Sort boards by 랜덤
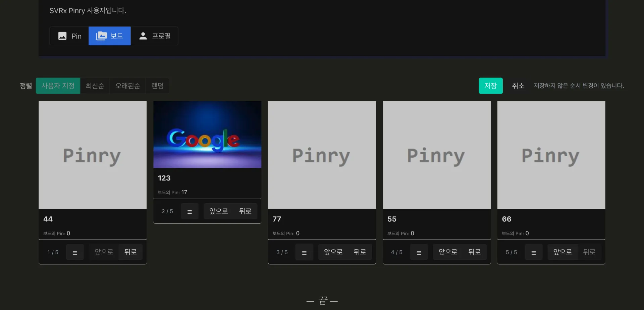Image resolution: width=644 pixels, height=310 pixels. (x=157, y=86)
